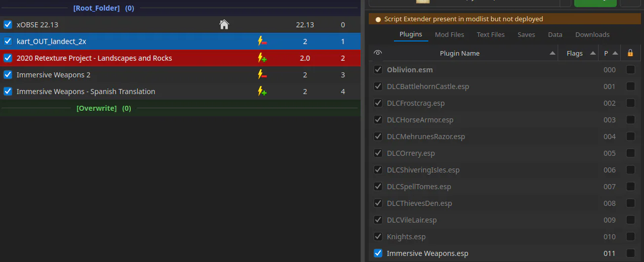Select the Immersive Weapons 2 mod name
Image resolution: width=644 pixels, height=262 pixels.
click(x=54, y=75)
